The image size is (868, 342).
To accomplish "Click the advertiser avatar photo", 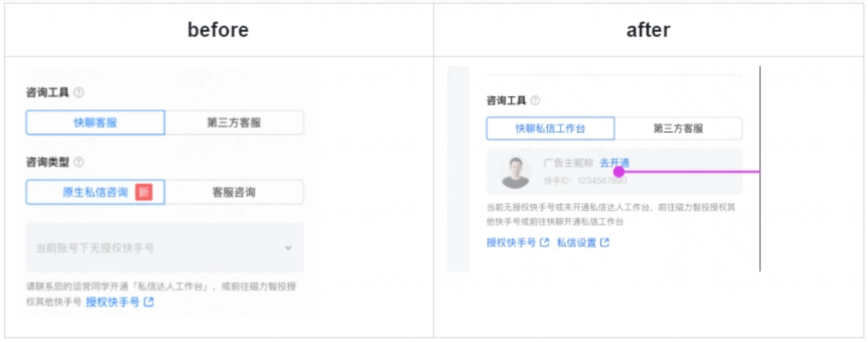I will click(515, 172).
